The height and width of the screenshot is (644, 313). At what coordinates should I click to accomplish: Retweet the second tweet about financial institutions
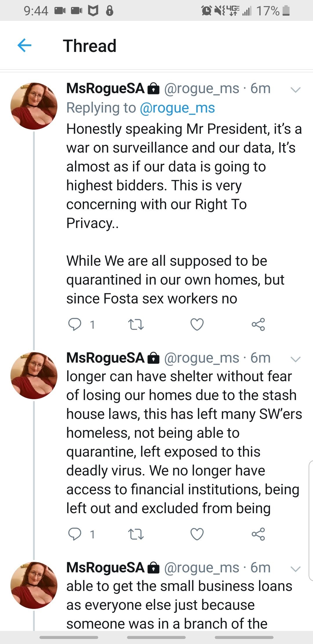(136, 534)
